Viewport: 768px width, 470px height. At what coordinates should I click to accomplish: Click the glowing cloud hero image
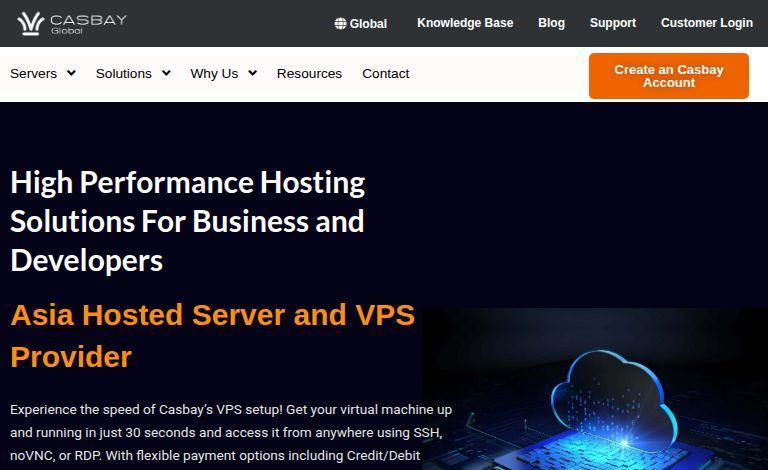point(595,389)
